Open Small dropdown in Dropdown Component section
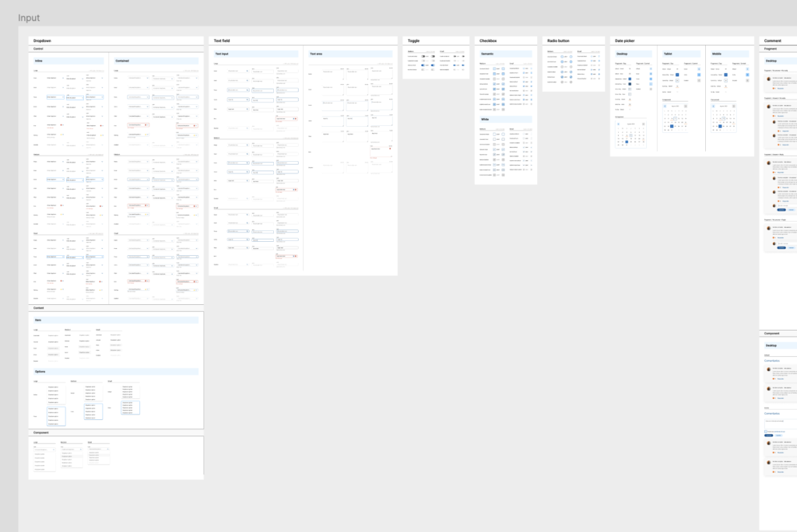Viewport: 797px width, 532px height. tap(97, 450)
